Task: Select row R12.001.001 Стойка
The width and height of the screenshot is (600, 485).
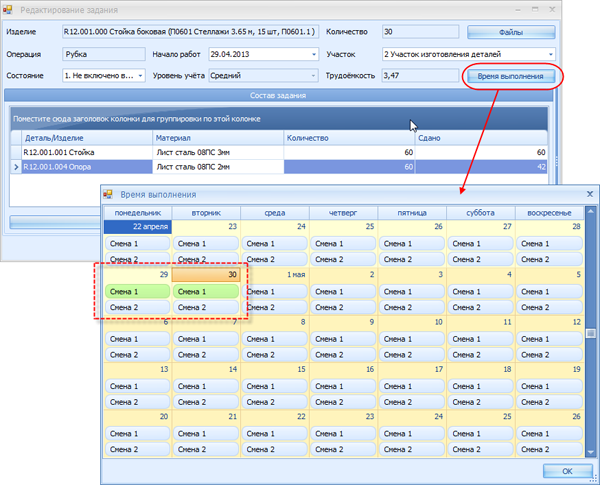Action: click(278, 152)
